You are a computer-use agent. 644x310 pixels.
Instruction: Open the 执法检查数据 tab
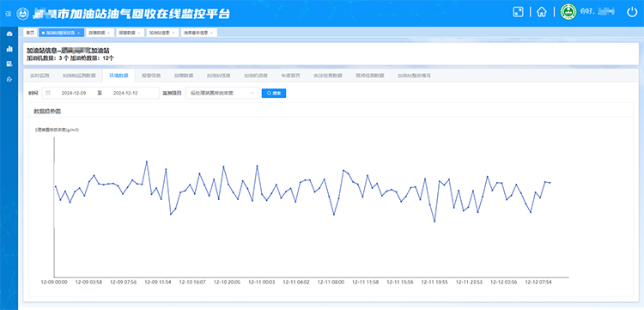point(328,76)
